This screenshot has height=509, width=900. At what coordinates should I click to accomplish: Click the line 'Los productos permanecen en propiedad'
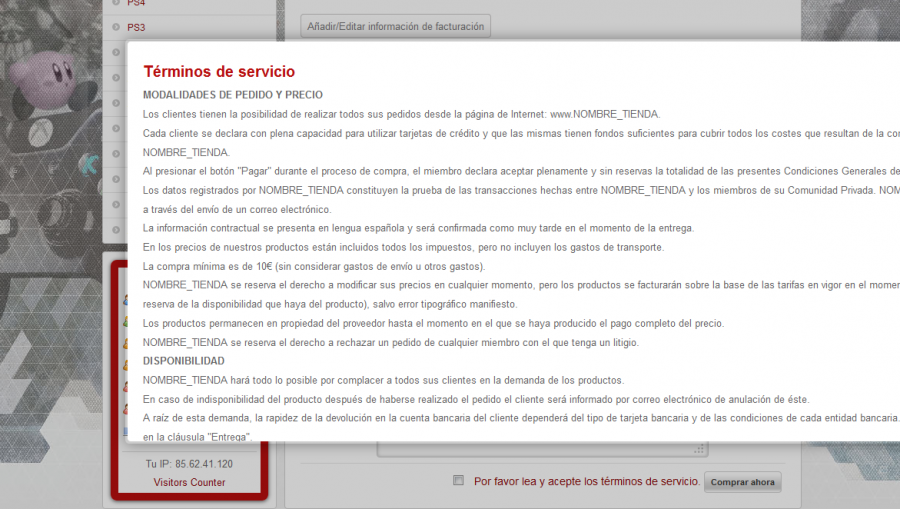433,323
